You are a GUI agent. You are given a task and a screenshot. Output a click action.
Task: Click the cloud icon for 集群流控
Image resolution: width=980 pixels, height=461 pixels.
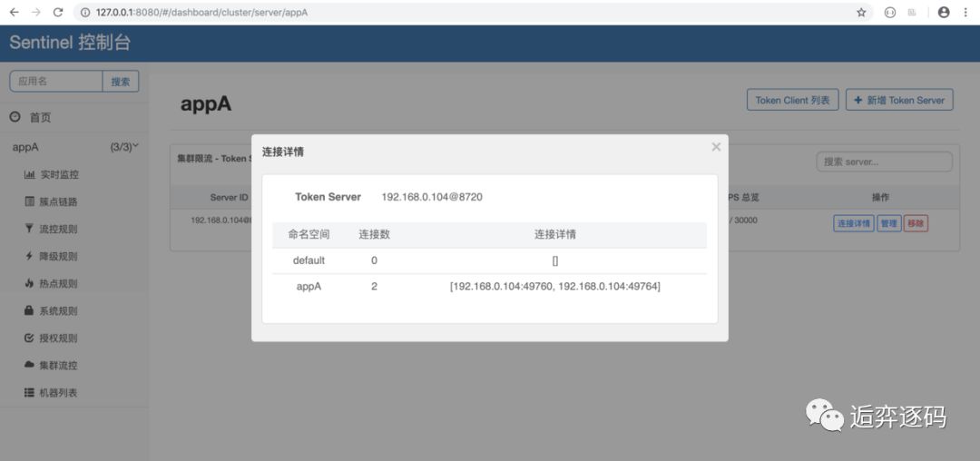tap(29, 364)
